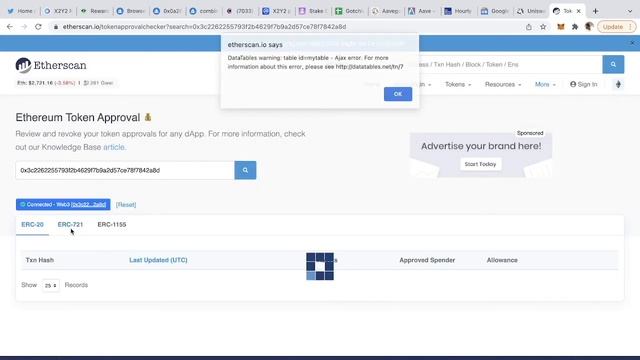Open the Resources dropdown menu
The height and width of the screenshot is (360, 640).
point(503,84)
